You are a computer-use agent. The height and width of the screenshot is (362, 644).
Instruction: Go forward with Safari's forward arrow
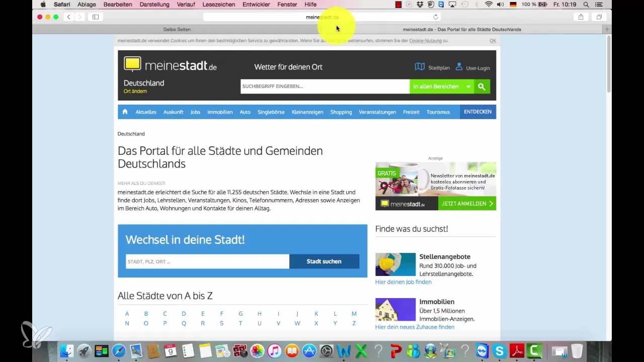pyautogui.click(x=79, y=17)
